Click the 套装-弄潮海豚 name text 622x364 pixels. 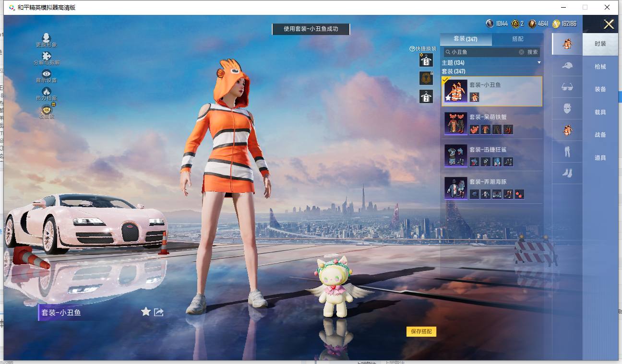click(488, 182)
